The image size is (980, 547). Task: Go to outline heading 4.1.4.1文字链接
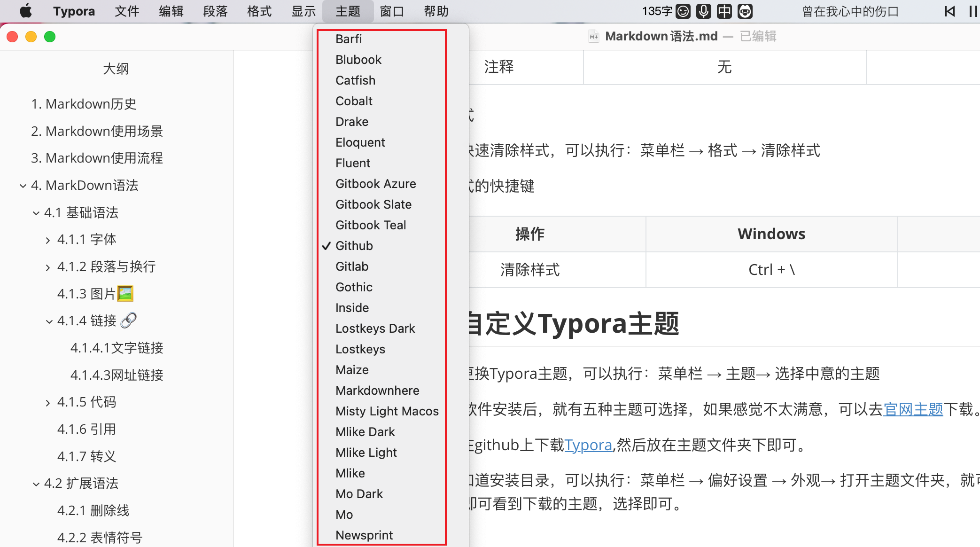point(117,348)
